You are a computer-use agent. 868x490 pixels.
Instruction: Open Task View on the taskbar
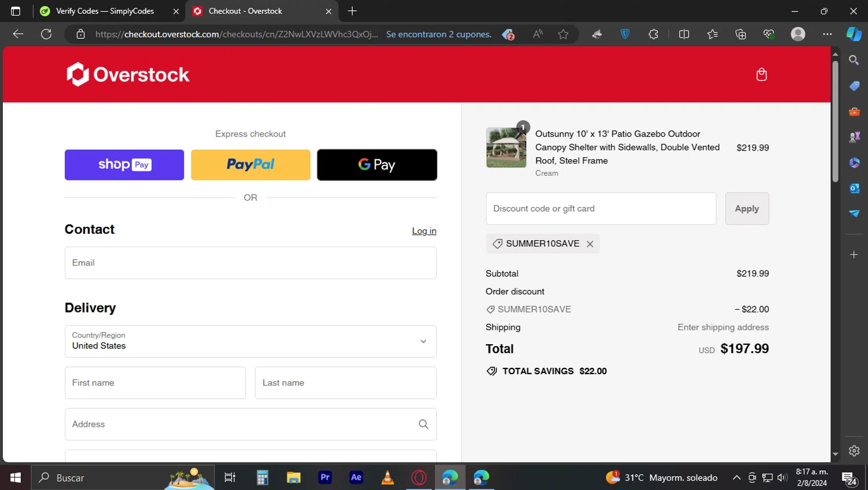230,478
